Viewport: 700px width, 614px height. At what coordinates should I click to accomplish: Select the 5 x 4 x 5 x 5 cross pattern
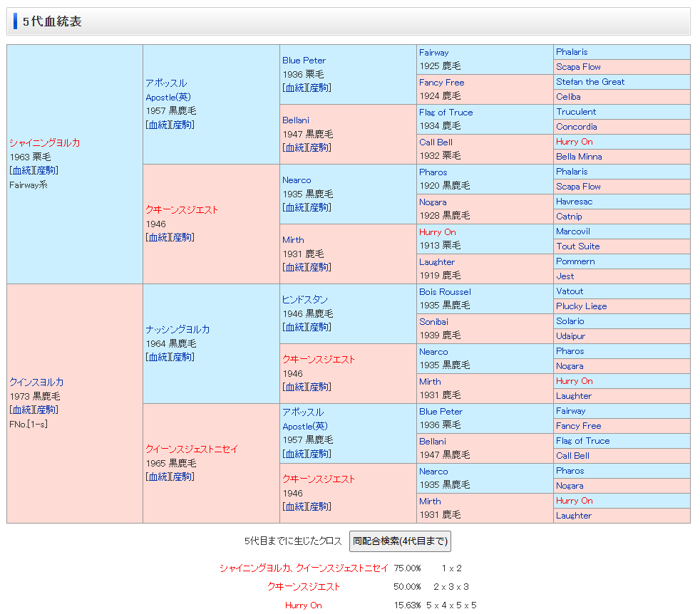(451, 605)
